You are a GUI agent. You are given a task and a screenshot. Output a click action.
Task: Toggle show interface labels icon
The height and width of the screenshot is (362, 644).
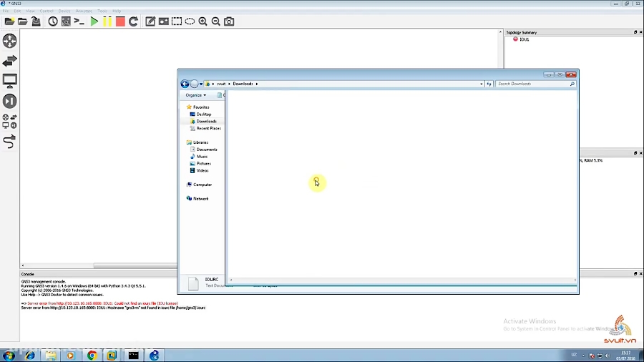66,21
